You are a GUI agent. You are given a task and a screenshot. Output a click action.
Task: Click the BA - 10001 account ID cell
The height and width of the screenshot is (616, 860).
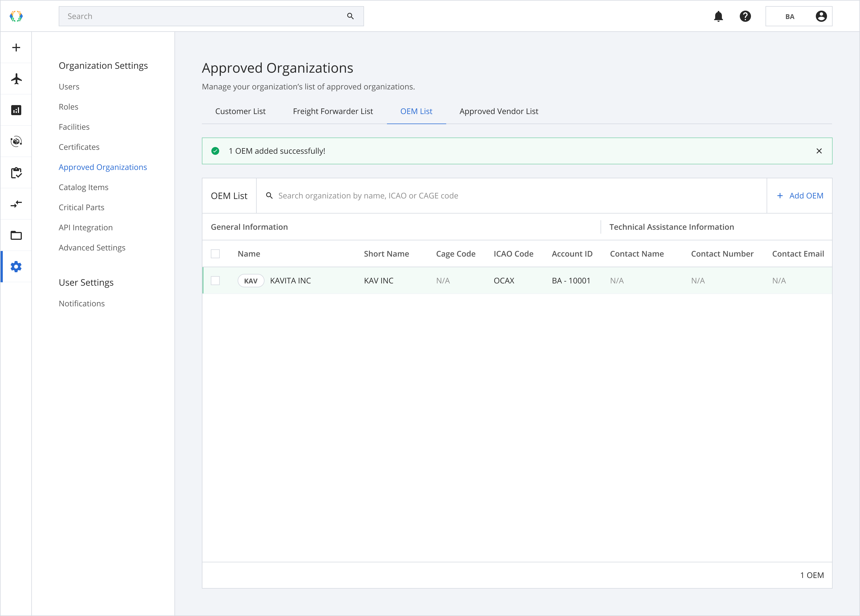click(571, 281)
